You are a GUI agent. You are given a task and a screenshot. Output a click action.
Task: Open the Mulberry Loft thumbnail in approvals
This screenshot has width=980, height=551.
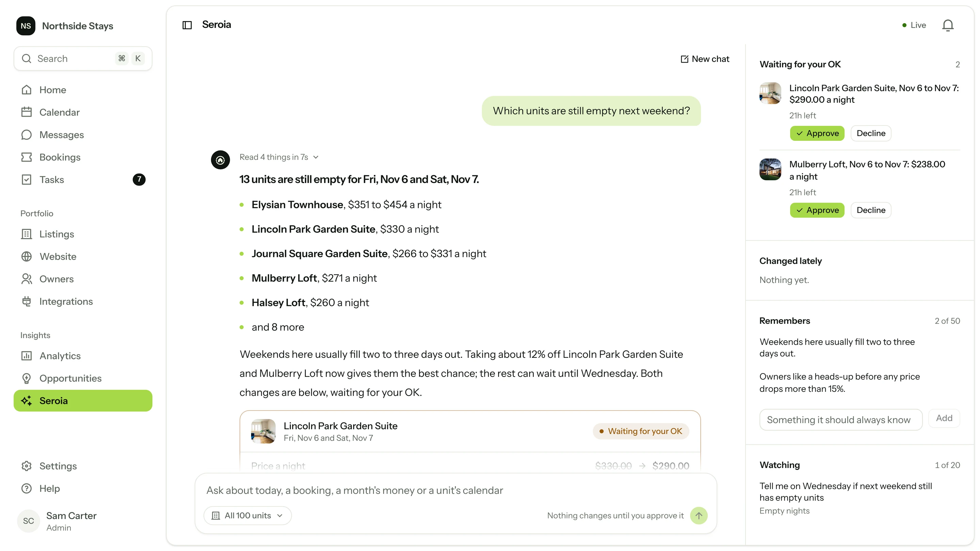(770, 169)
